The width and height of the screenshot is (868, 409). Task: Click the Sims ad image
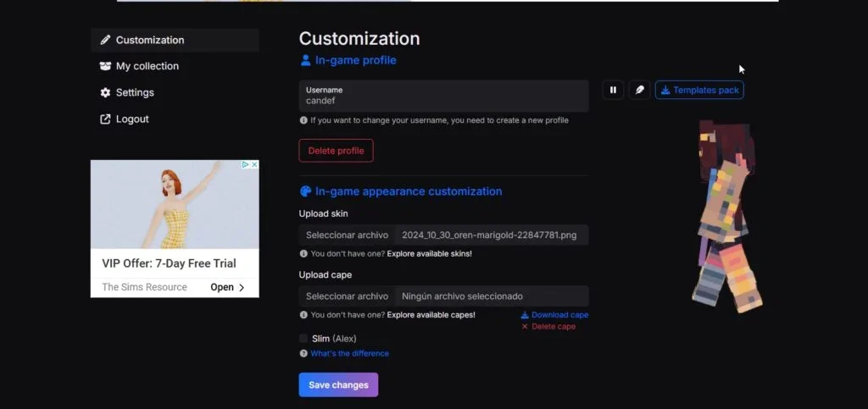point(175,205)
